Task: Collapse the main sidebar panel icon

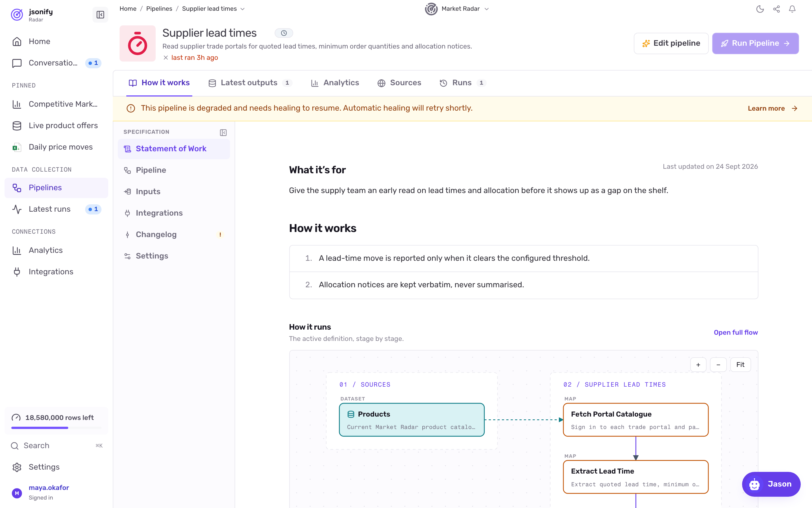Action: point(100,14)
